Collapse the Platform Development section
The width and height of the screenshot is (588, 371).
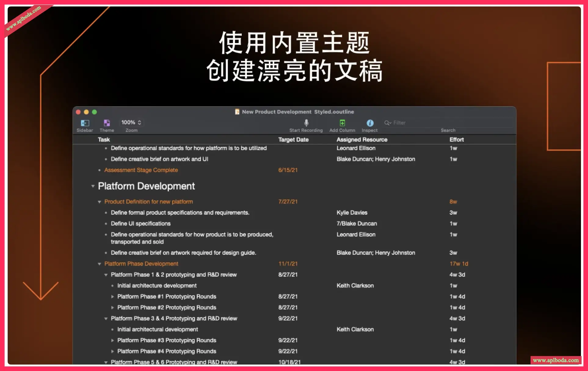coord(93,186)
